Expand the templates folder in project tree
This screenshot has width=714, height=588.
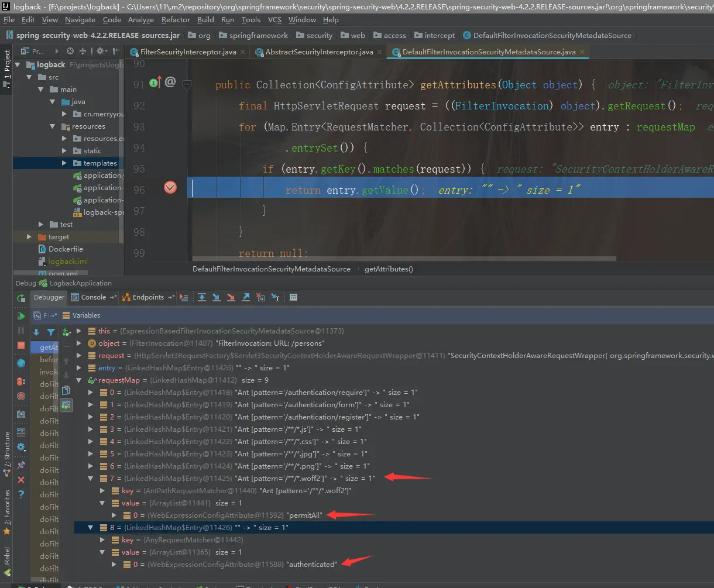click(x=64, y=163)
